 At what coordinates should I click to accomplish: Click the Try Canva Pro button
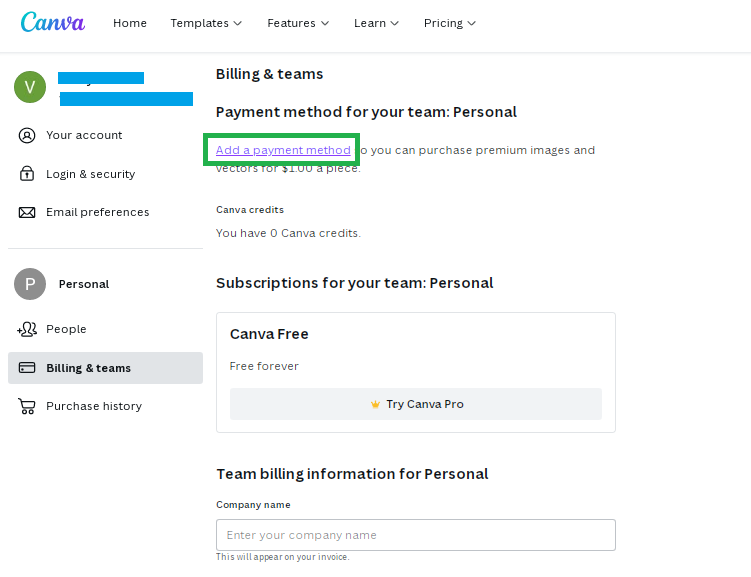[416, 404]
